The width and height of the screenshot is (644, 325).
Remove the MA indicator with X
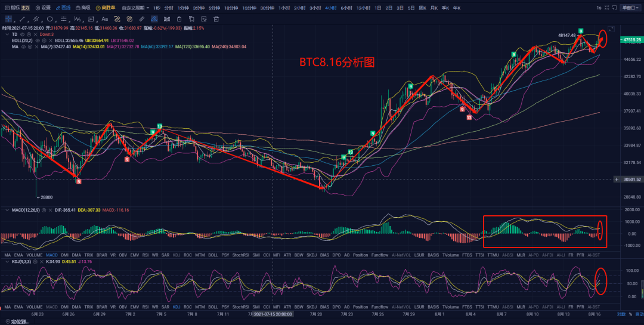point(36,47)
